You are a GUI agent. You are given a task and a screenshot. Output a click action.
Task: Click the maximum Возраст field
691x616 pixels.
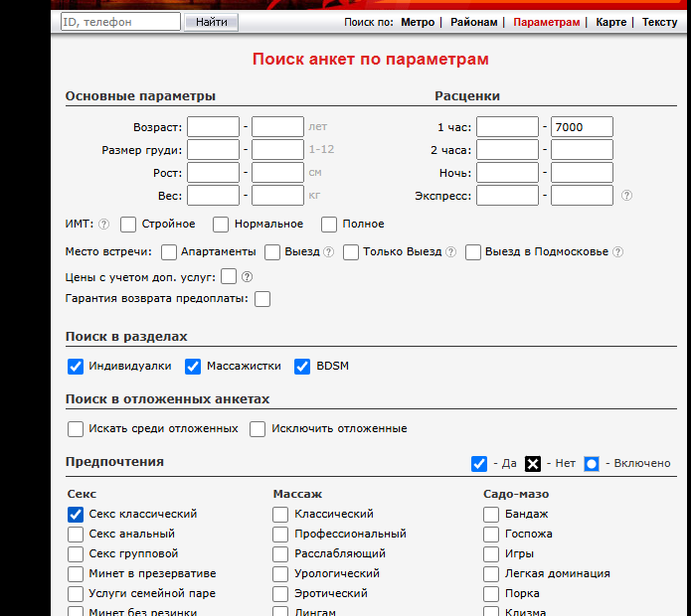tap(277, 127)
